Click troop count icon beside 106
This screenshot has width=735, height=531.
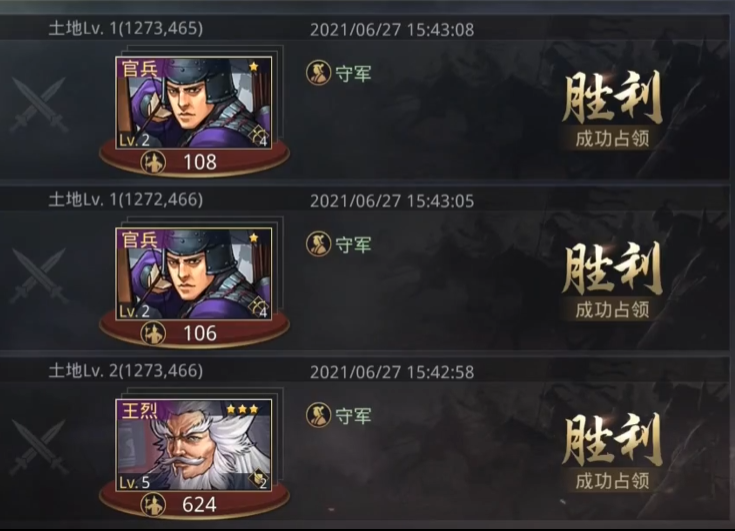[x=153, y=333]
